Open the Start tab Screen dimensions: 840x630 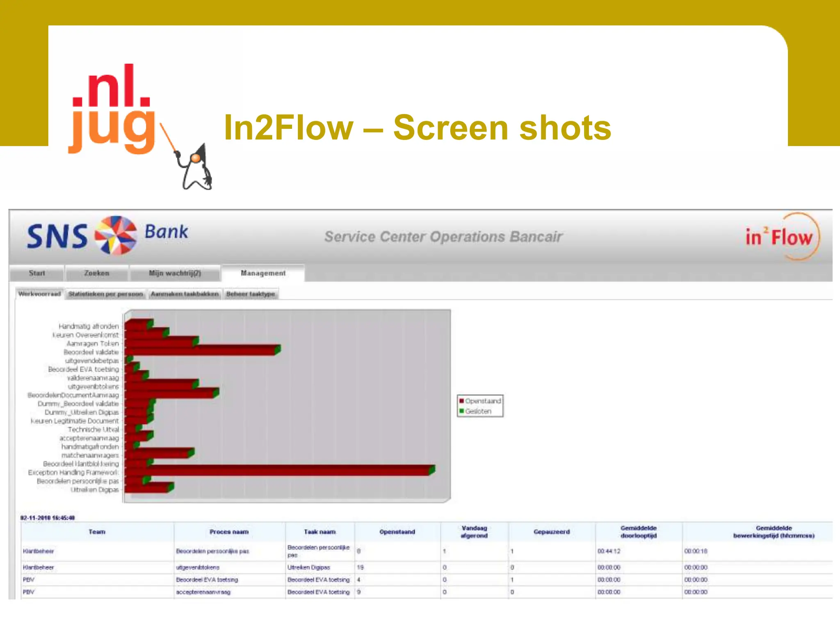tap(37, 273)
